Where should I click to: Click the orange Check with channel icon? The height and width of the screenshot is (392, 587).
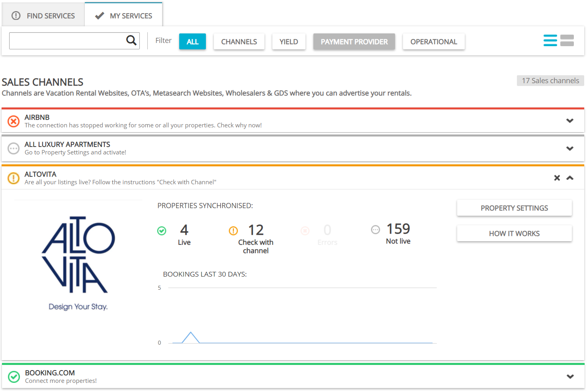click(233, 231)
